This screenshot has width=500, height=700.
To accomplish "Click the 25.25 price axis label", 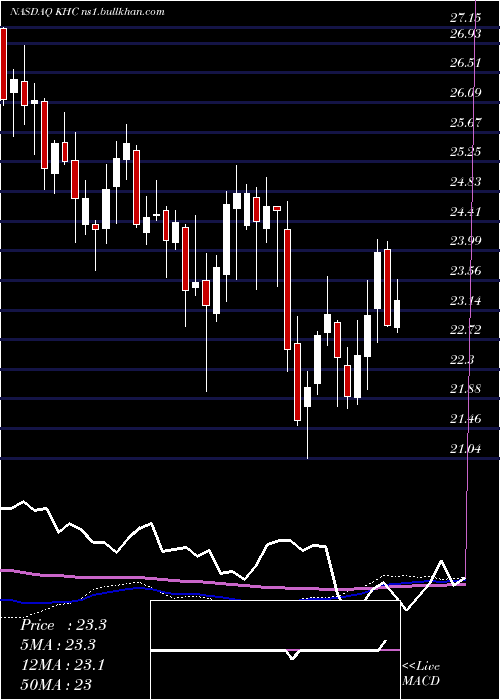I will coord(466,152).
